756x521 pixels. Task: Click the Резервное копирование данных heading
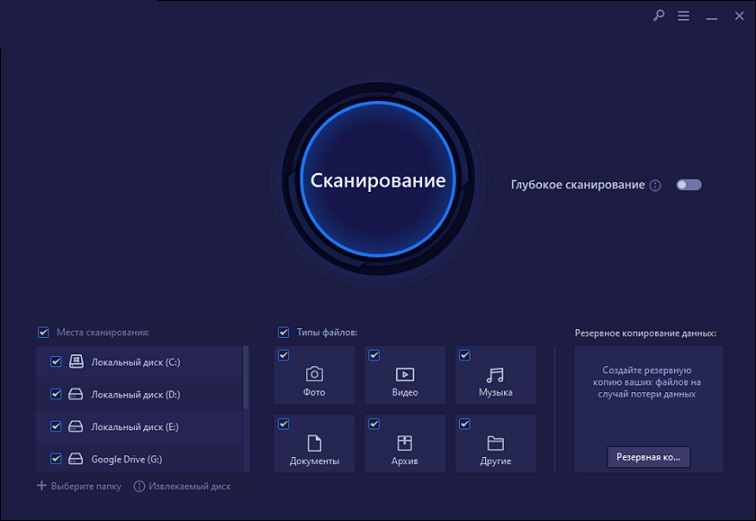[646, 333]
